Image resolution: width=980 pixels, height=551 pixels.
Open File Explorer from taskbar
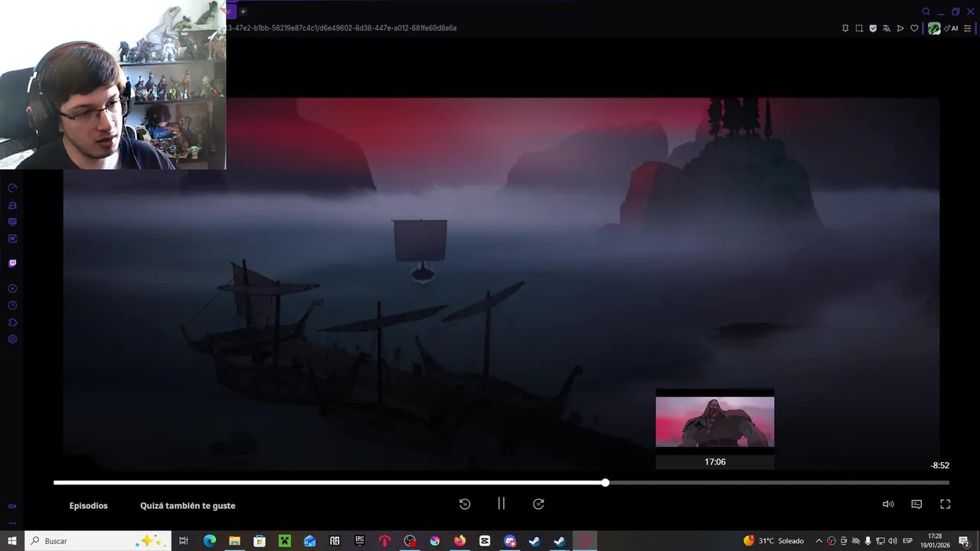pos(234,541)
